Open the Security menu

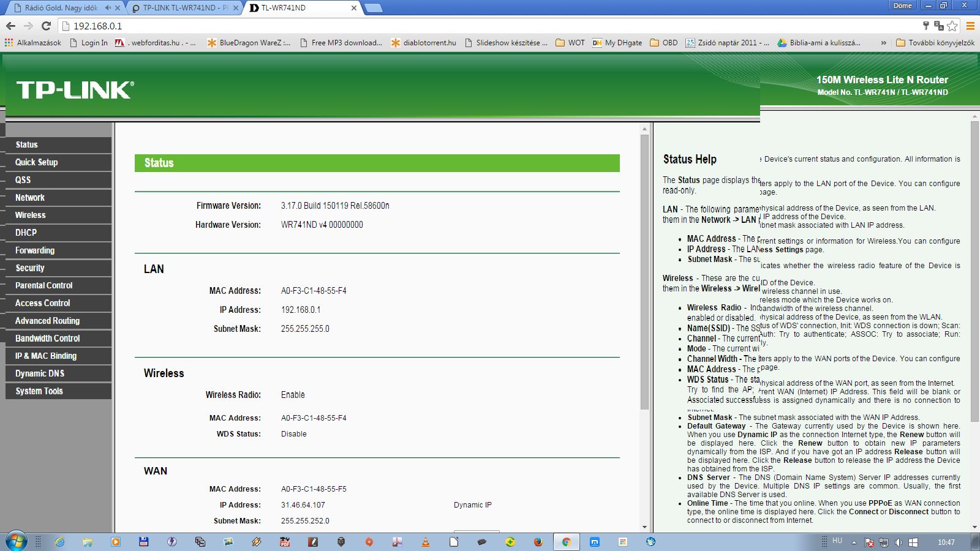(x=58, y=268)
